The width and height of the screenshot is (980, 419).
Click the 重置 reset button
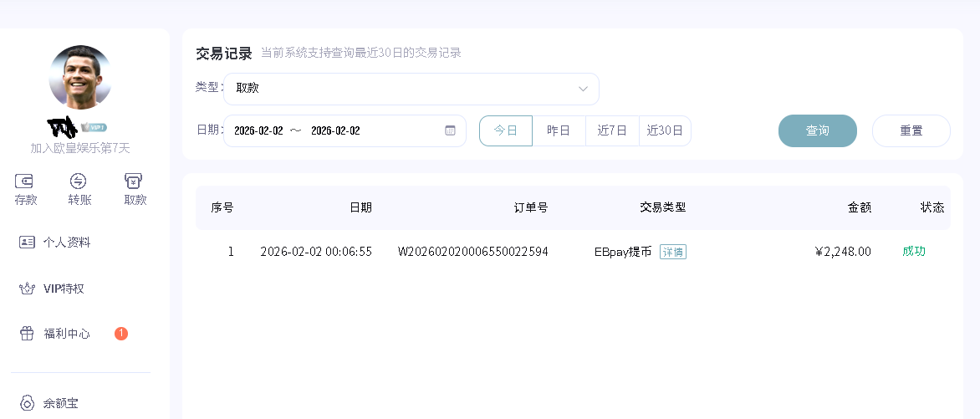[x=911, y=130]
